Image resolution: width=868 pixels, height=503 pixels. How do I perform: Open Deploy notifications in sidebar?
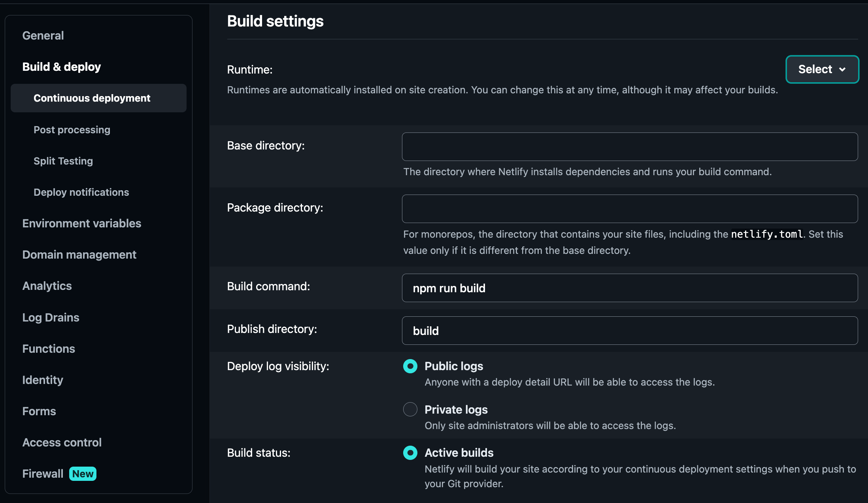[81, 192]
